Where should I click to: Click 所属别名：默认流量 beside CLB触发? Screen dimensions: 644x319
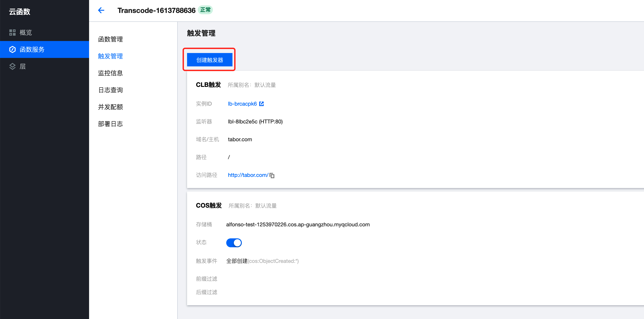(252, 85)
